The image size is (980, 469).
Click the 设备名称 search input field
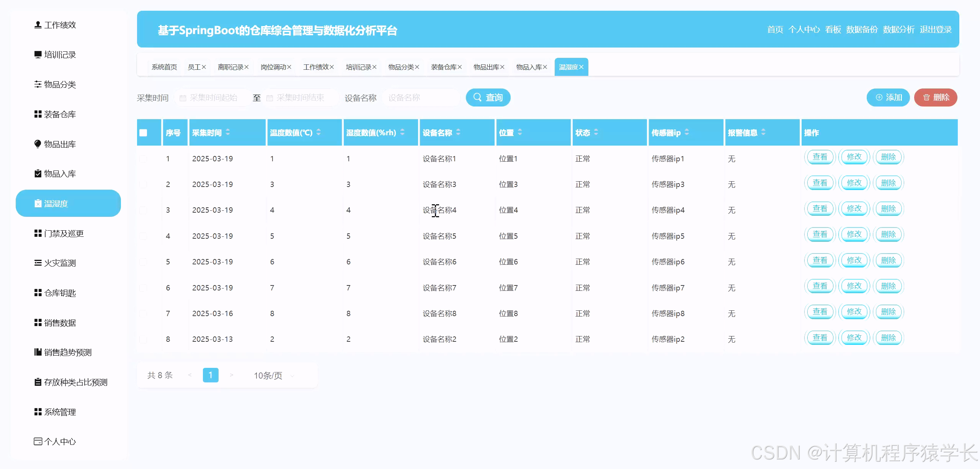[421, 97]
